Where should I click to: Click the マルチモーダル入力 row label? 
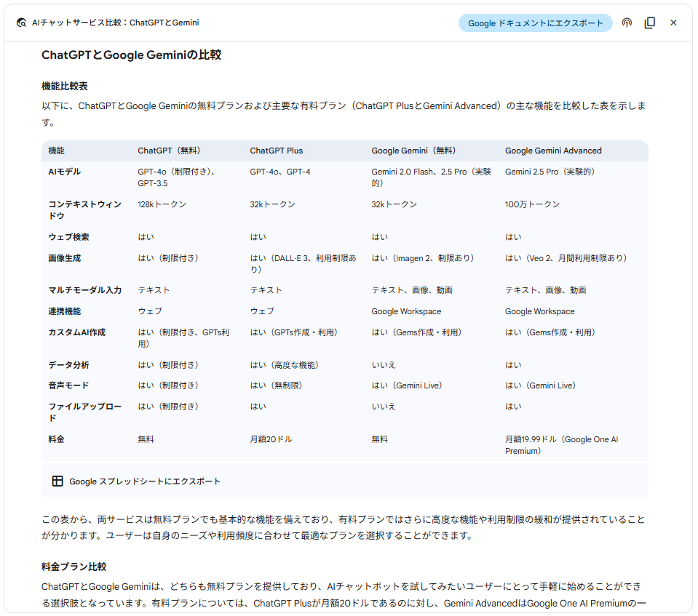tap(84, 290)
